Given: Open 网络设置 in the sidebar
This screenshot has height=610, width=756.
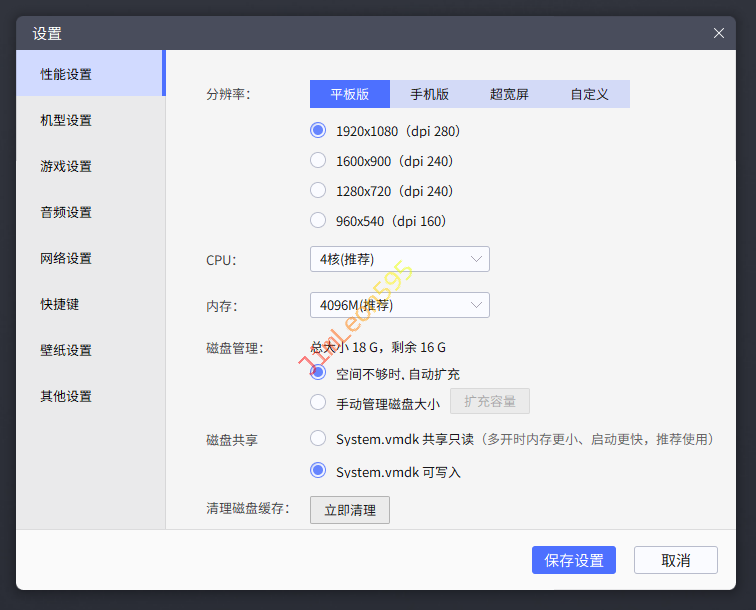Looking at the screenshot, I should 66,258.
